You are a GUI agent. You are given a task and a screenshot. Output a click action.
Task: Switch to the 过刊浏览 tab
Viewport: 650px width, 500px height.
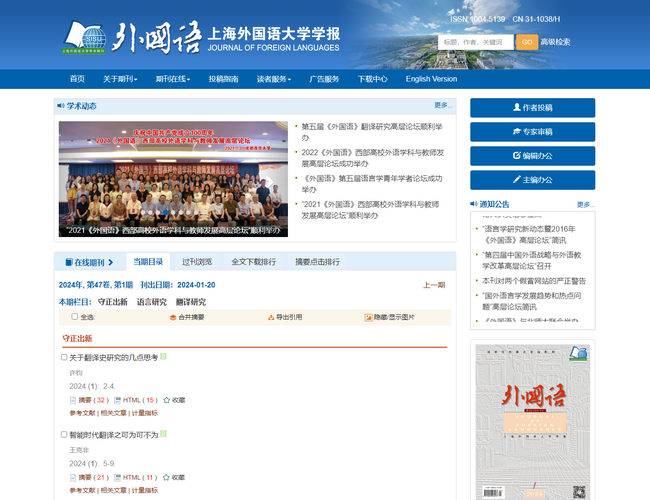196,262
